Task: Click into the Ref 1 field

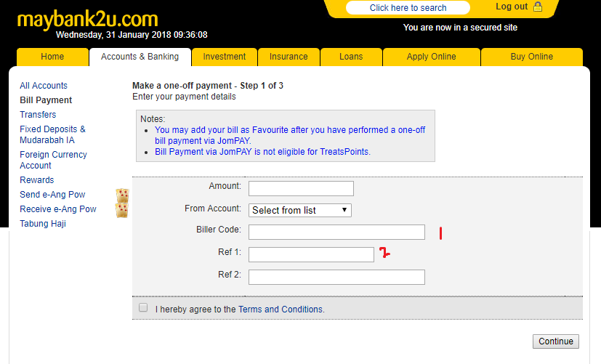Action: pyautogui.click(x=311, y=255)
